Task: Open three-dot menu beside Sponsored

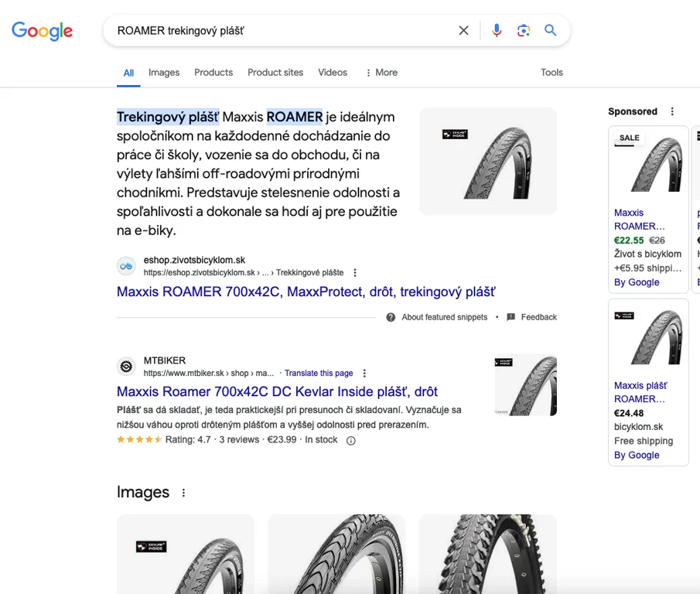Action: click(x=672, y=111)
